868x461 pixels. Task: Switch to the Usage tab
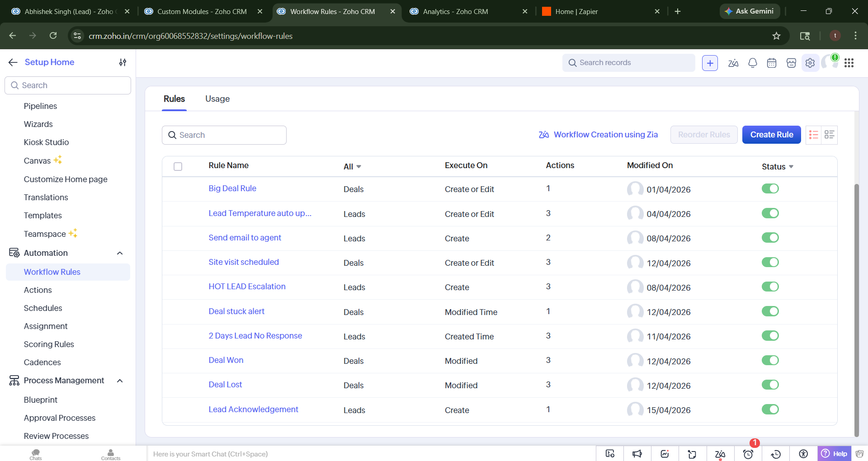tap(217, 99)
